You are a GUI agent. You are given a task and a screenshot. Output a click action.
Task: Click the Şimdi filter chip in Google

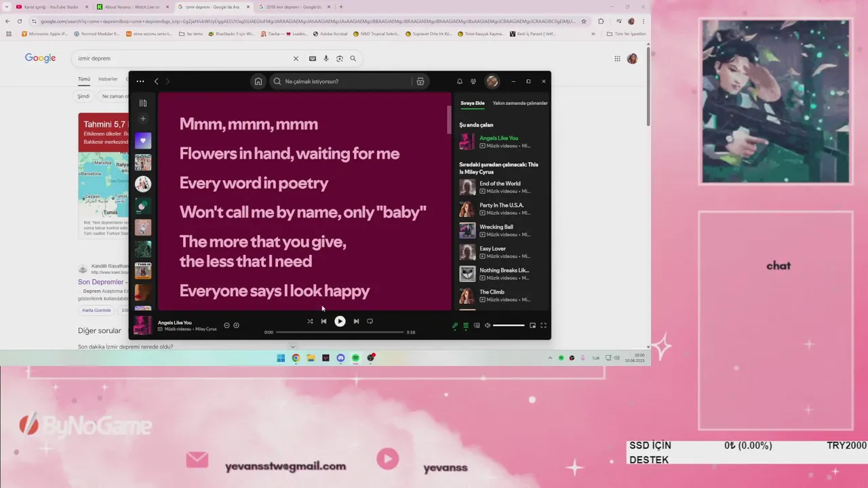tap(83, 96)
